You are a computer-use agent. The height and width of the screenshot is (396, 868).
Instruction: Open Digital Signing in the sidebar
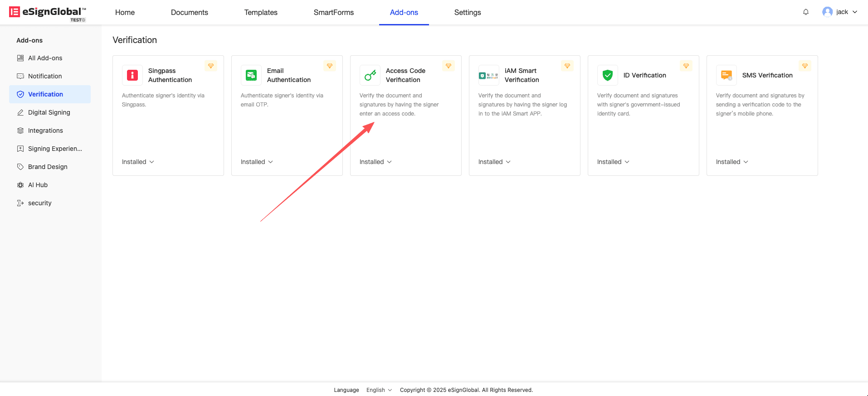(49, 112)
